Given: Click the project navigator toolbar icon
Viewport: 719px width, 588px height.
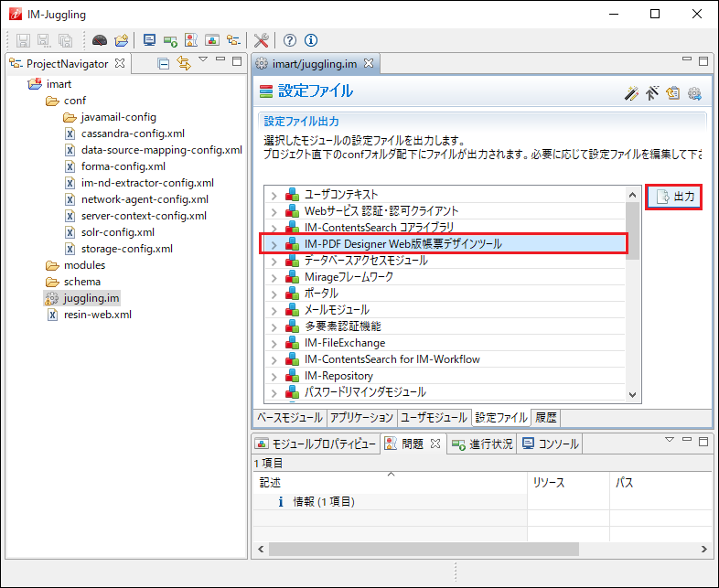Looking at the screenshot, I should pos(233,40).
